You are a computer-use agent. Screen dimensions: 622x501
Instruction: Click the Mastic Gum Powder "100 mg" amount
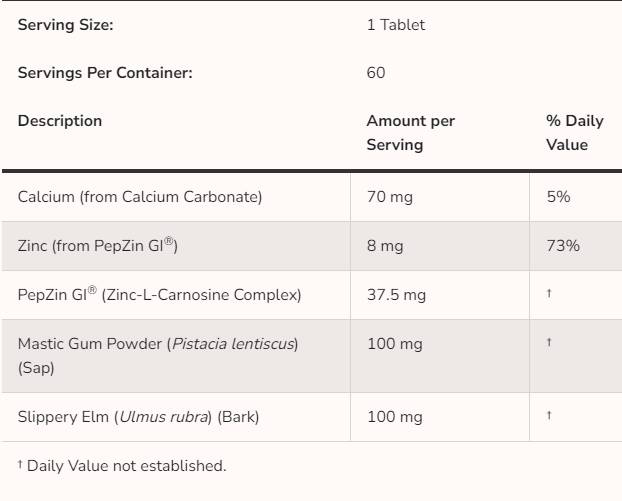pos(395,344)
